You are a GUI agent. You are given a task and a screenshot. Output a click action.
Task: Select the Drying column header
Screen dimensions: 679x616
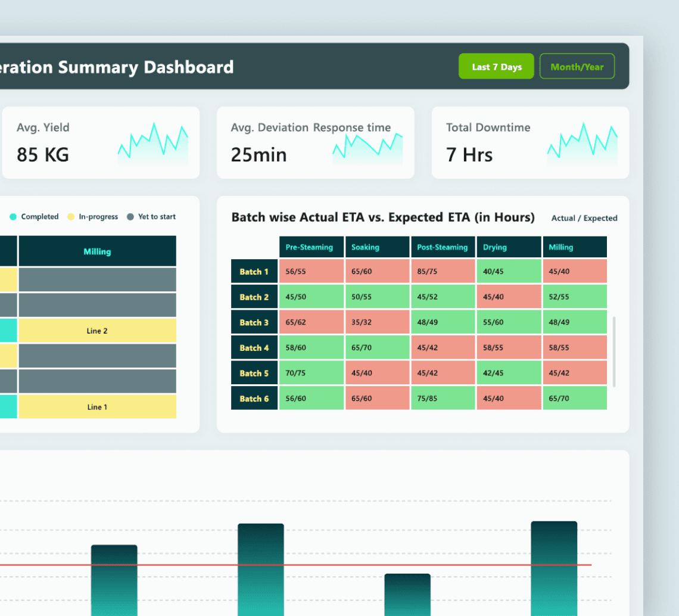[509, 247]
